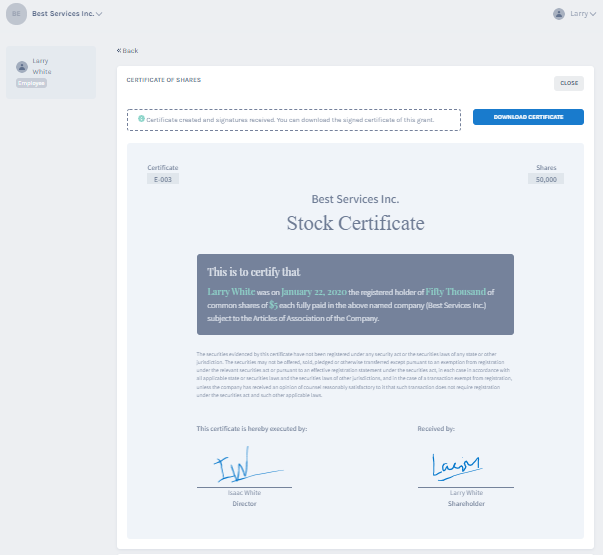Click the Director role label
Screen dimensions: 603x555
244,504
